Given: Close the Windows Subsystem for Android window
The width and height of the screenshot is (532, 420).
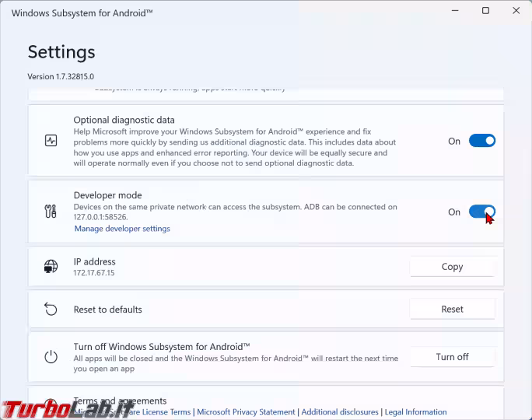Looking at the screenshot, I should [x=516, y=11].
